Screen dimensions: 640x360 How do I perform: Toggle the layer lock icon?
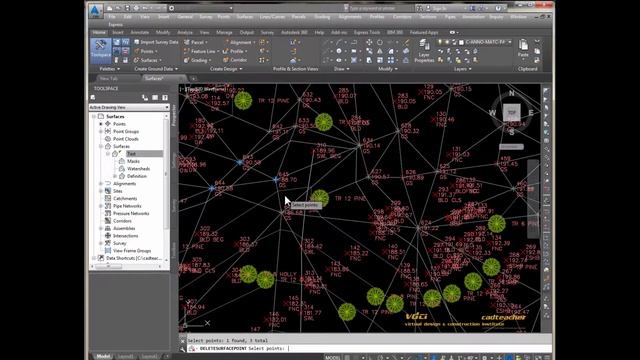454,42
